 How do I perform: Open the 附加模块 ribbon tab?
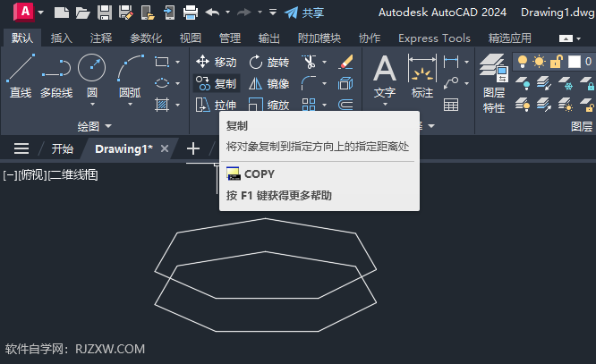click(319, 38)
